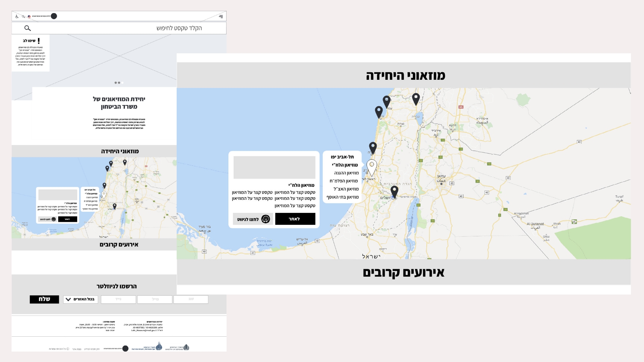Click the large black 'לאתר' button
Viewport: 644px width, 362px height.
tap(295, 219)
